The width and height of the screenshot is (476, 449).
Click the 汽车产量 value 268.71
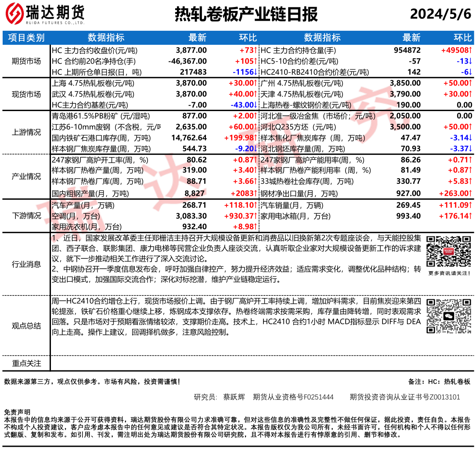coord(195,205)
